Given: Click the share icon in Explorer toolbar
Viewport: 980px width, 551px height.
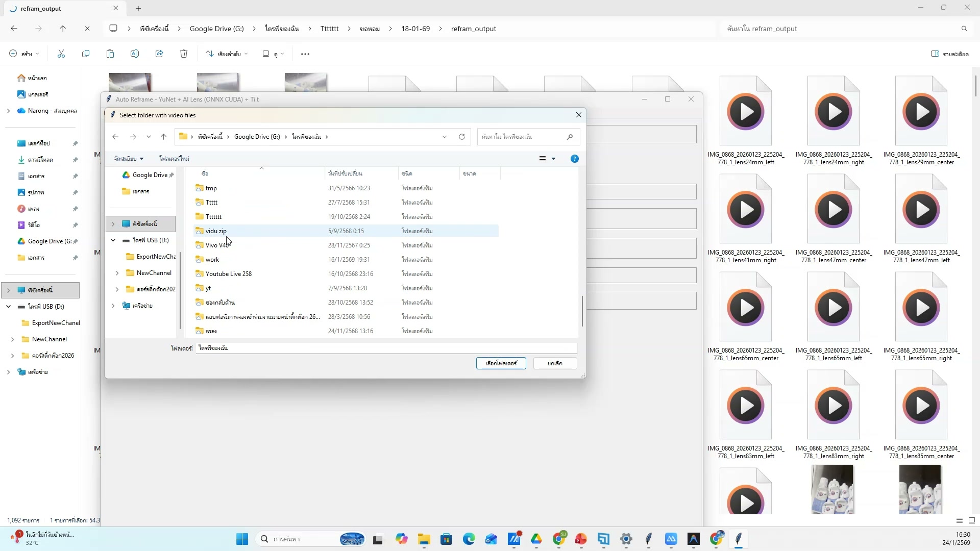Looking at the screenshot, I should [x=159, y=54].
